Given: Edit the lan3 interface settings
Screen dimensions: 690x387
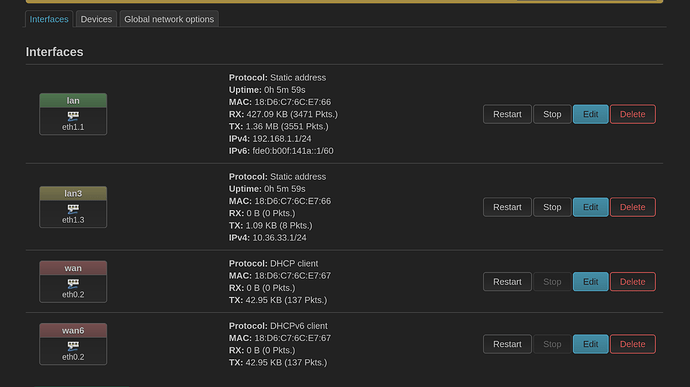Looking at the screenshot, I should (591, 207).
